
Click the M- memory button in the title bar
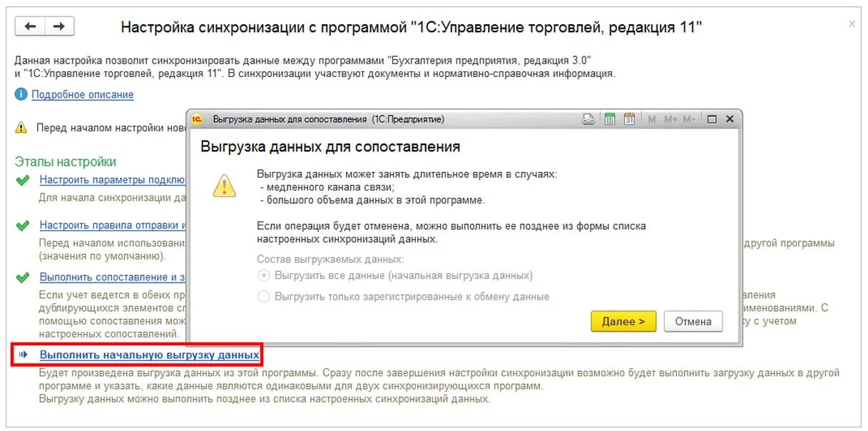click(x=689, y=119)
